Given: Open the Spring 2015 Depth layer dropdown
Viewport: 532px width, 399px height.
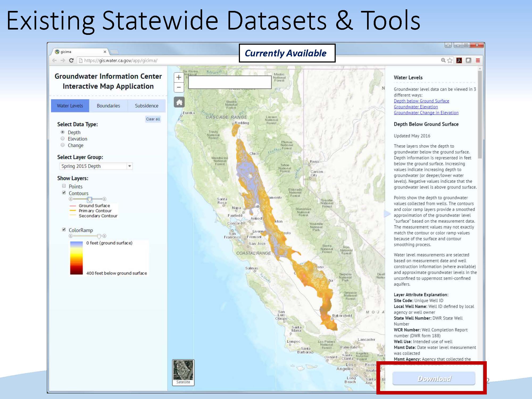Looking at the screenshot, I should 129,166.
